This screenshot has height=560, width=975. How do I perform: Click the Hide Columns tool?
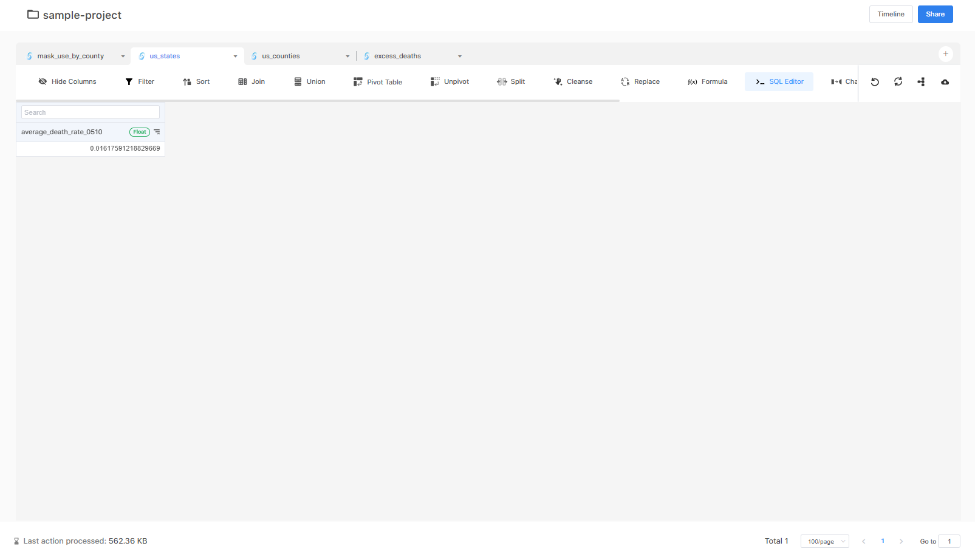67,81
